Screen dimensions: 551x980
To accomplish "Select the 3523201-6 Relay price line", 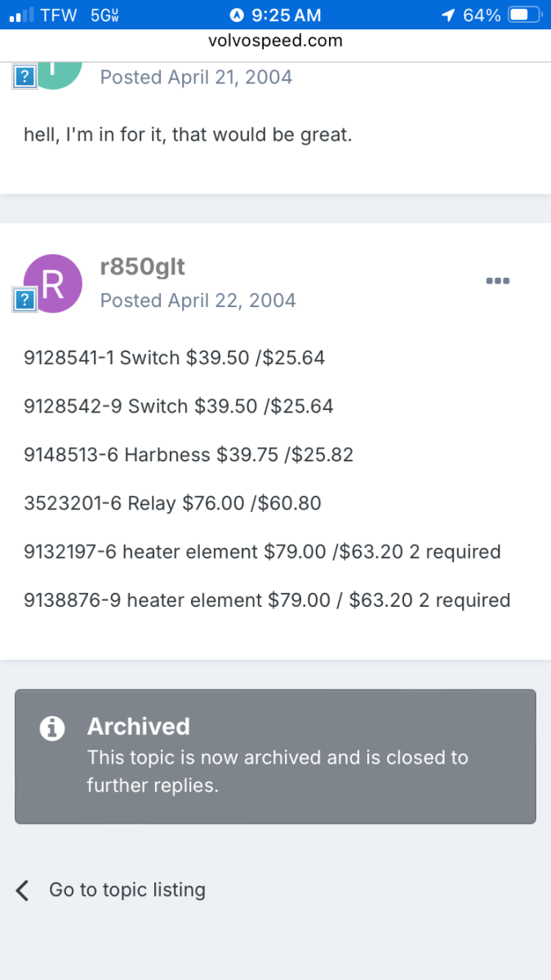I will (172, 503).
